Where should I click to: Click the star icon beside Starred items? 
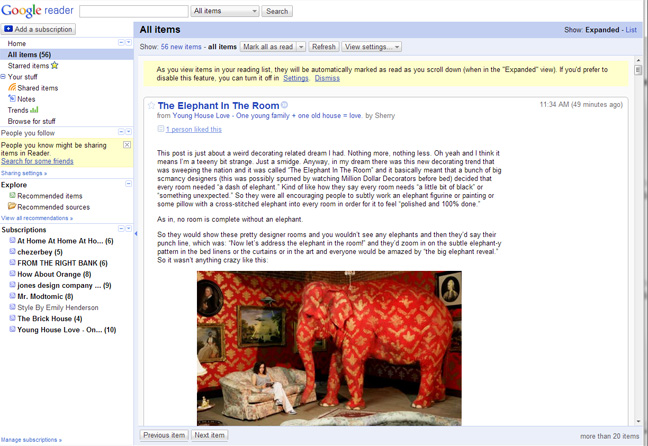[55, 66]
